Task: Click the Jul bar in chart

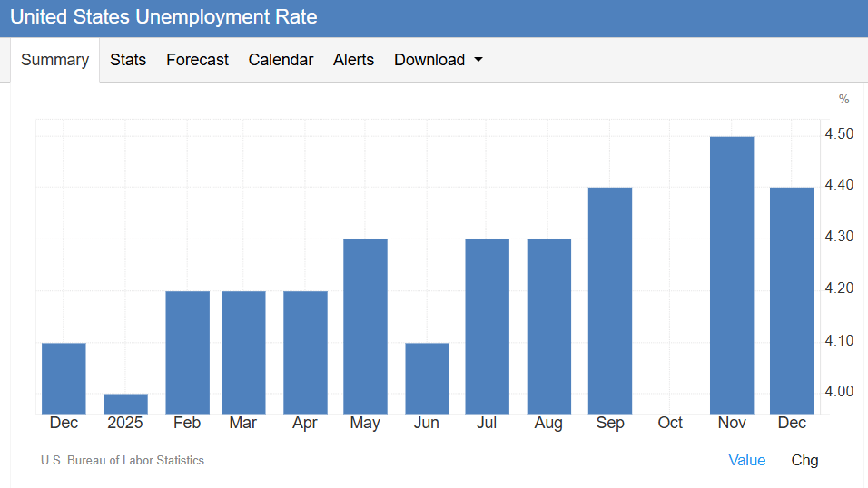Action: click(488, 327)
